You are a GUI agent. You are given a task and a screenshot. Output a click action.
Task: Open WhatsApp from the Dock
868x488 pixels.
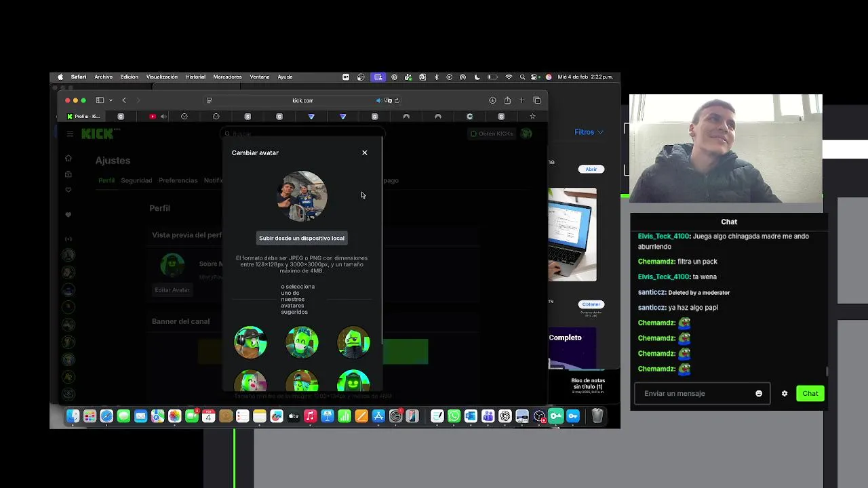click(454, 416)
